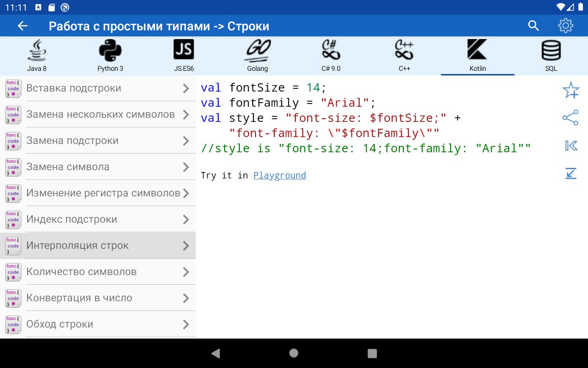Select the JS ES6 language tab
Image resolution: width=588 pixels, height=368 pixels.
(184, 56)
